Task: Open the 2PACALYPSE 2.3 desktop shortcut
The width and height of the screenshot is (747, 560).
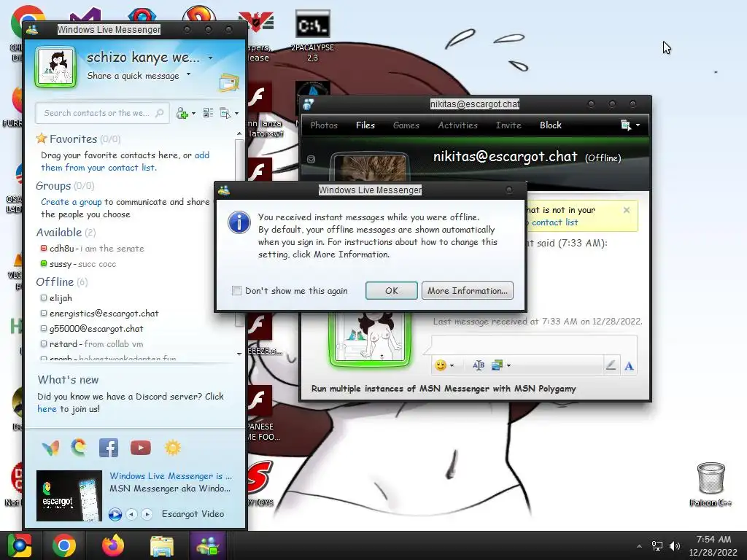Action: (312, 36)
